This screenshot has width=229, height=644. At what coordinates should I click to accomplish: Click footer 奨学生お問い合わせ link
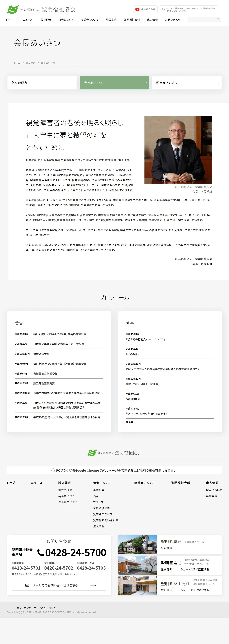106,520
